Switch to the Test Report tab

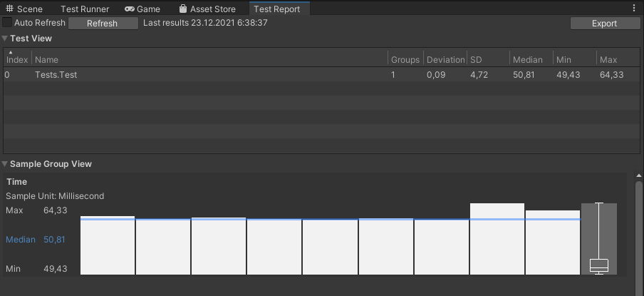click(277, 9)
